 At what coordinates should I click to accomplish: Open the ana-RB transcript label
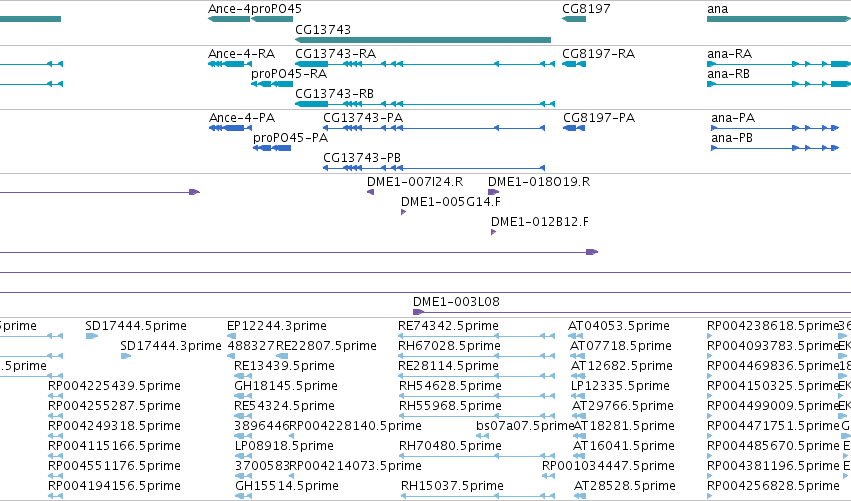728,74
